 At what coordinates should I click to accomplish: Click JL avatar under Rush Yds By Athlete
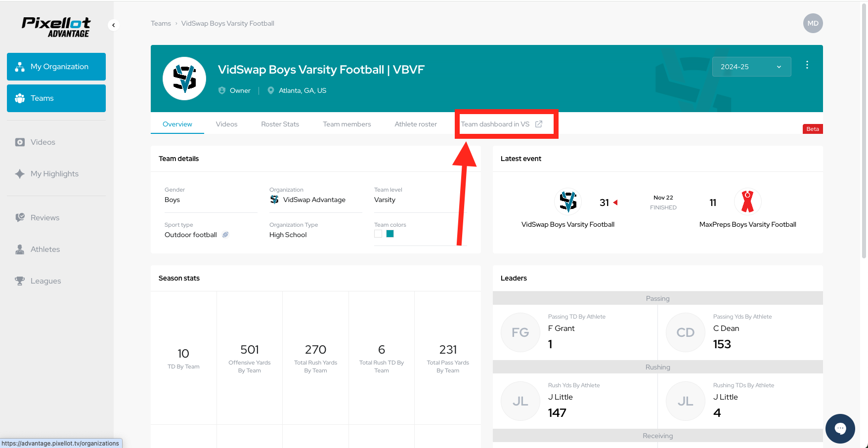pos(521,401)
